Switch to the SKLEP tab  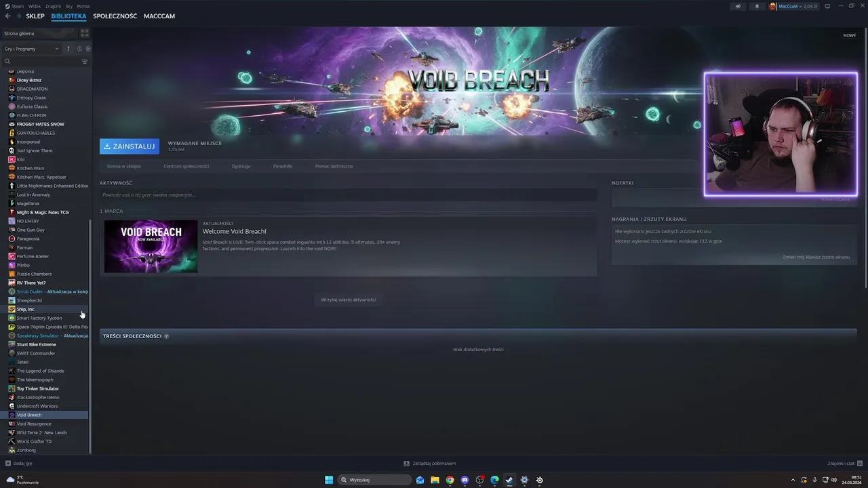tap(35, 16)
